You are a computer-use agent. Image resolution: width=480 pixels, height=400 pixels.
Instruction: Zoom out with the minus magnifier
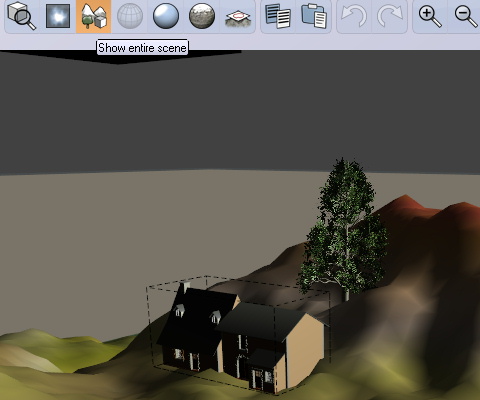[467, 17]
